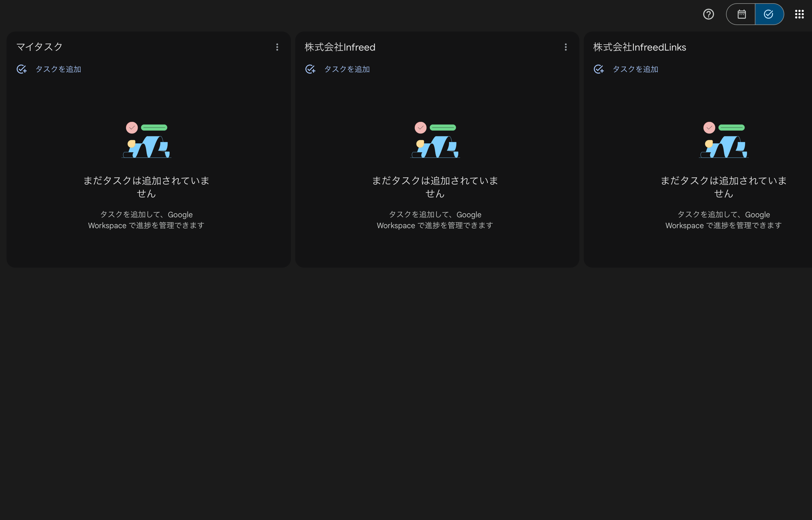Click the add-task checkmark icon under 株式会社Infreed
The width and height of the screenshot is (812, 520).
[x=310, y=69]
